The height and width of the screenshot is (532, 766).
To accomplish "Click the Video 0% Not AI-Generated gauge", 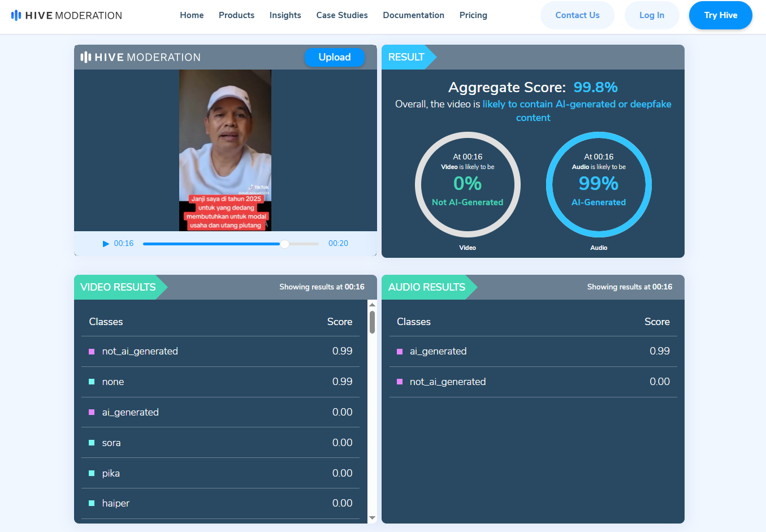I will coord(468,185).
